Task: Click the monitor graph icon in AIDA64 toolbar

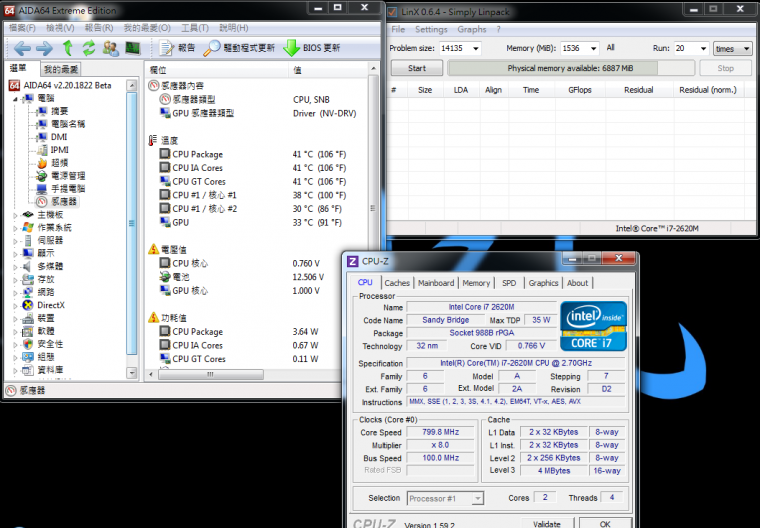Action: (x=133, y=48)
